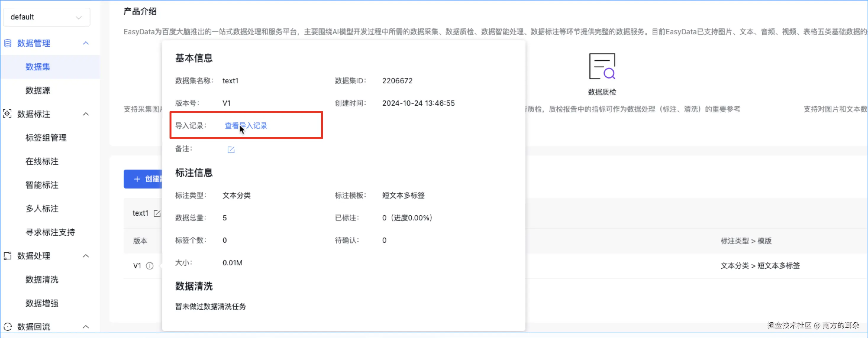Collapse the 数据处理 section chevron
Viewport: 868px width, 338px height.
pyautogui.click(x=85, y=256)
